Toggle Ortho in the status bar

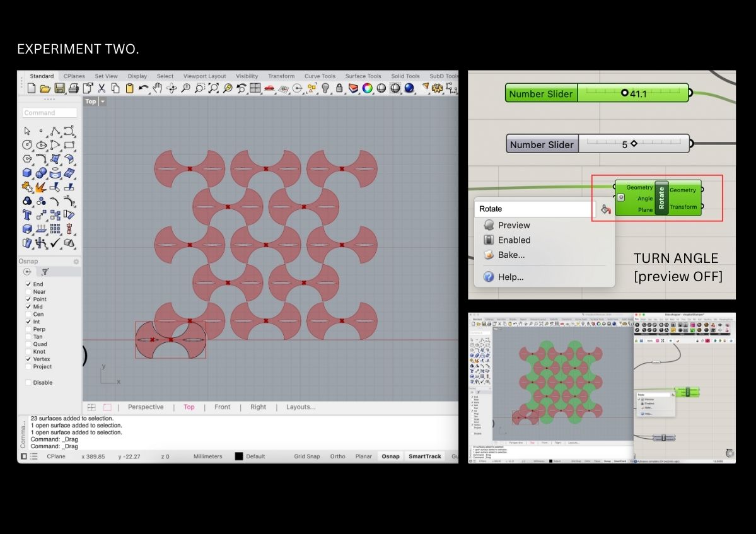tap(337, 456)
